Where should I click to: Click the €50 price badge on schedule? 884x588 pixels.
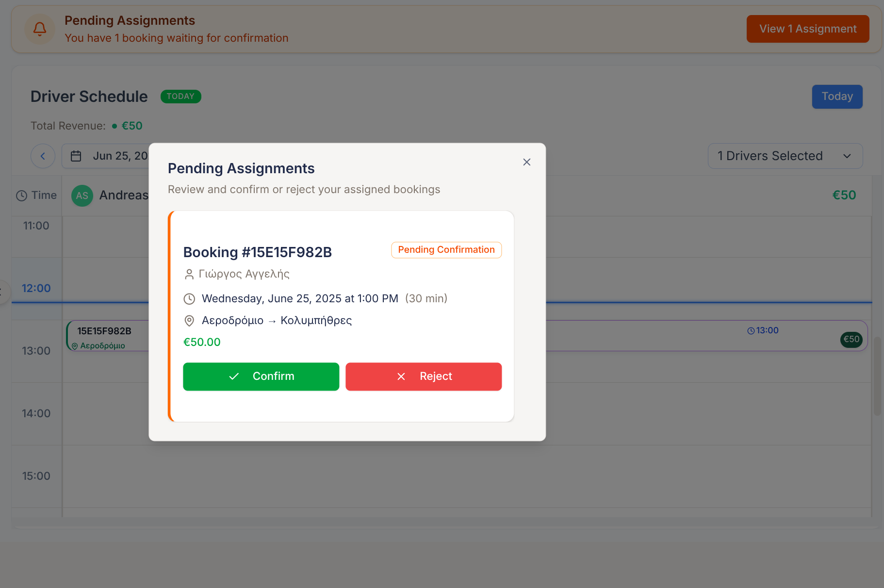[x=851, y=340]
